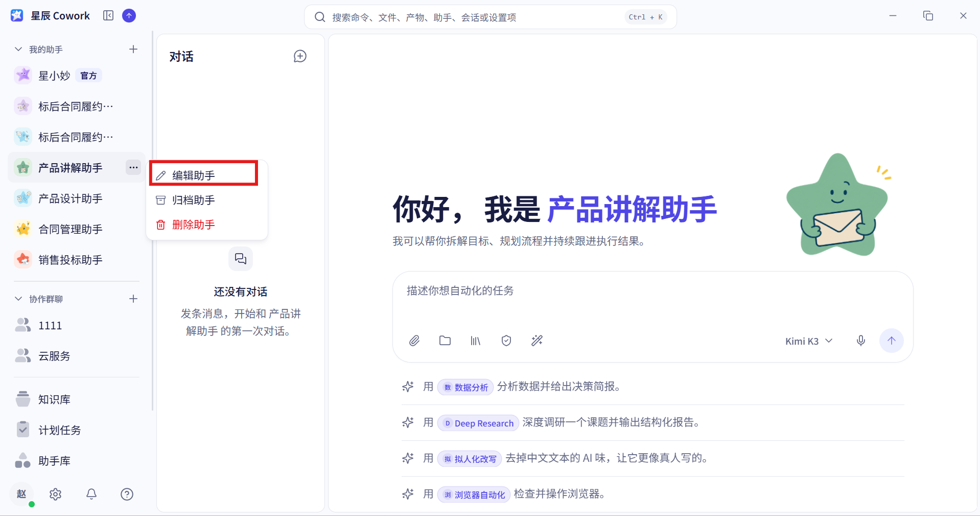Open the knowledge library books icon
The image size is (980, 516).
tap(476, 341)
